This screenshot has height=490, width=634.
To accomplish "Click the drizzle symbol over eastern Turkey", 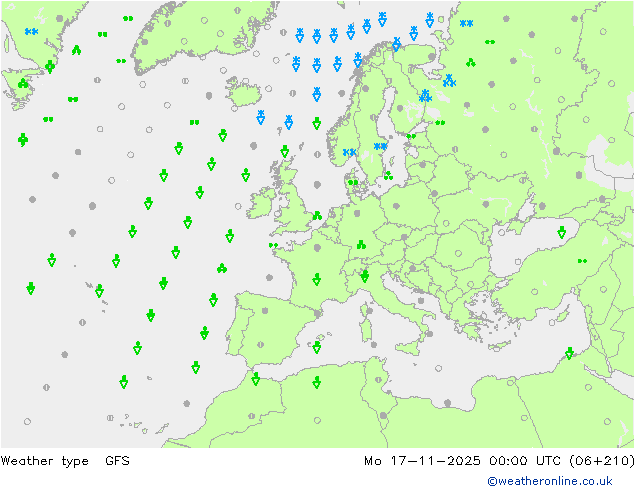I will (x=582, y=261).
